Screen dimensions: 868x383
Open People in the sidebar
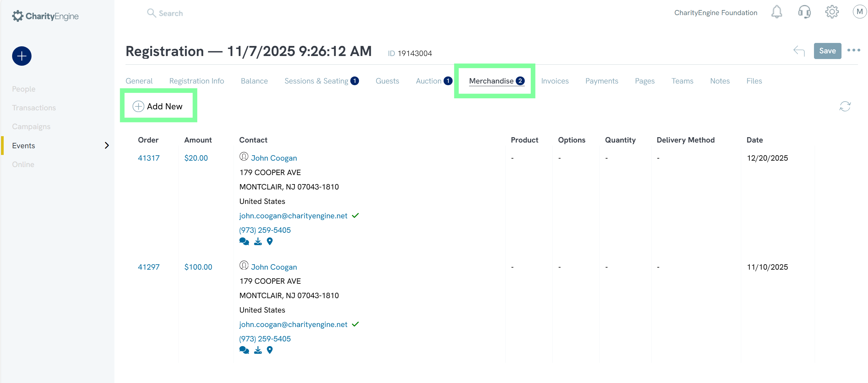tap(23, 89)
